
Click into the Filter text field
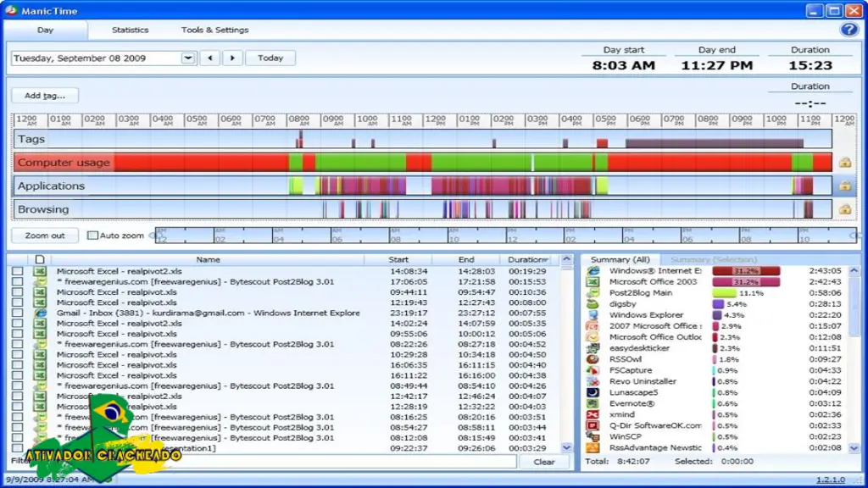[274, 461]
